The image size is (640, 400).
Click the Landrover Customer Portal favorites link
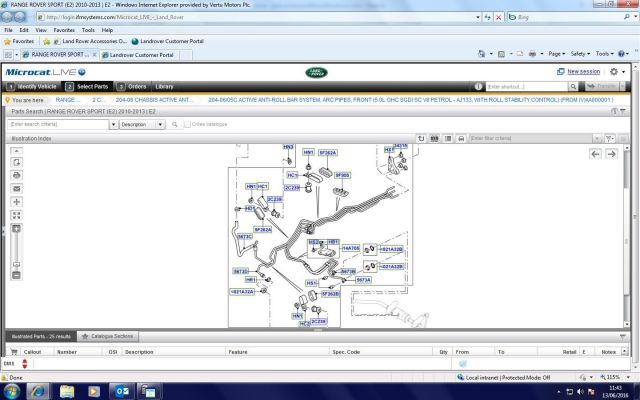[167, 41]
